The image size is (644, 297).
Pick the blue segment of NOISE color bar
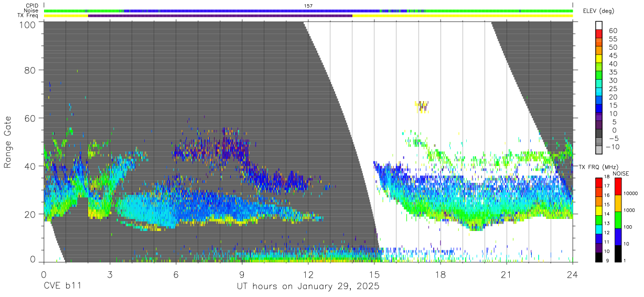point(618,237)
